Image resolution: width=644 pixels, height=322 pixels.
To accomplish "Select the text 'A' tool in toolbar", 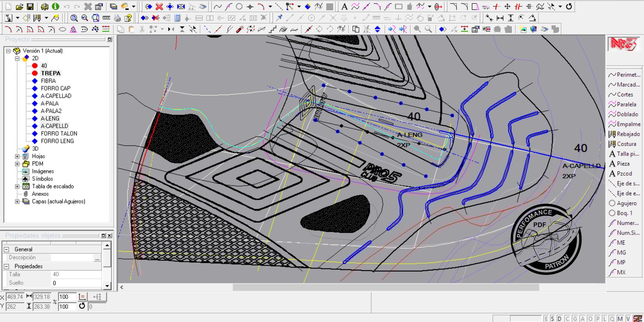I will [344, 6].
